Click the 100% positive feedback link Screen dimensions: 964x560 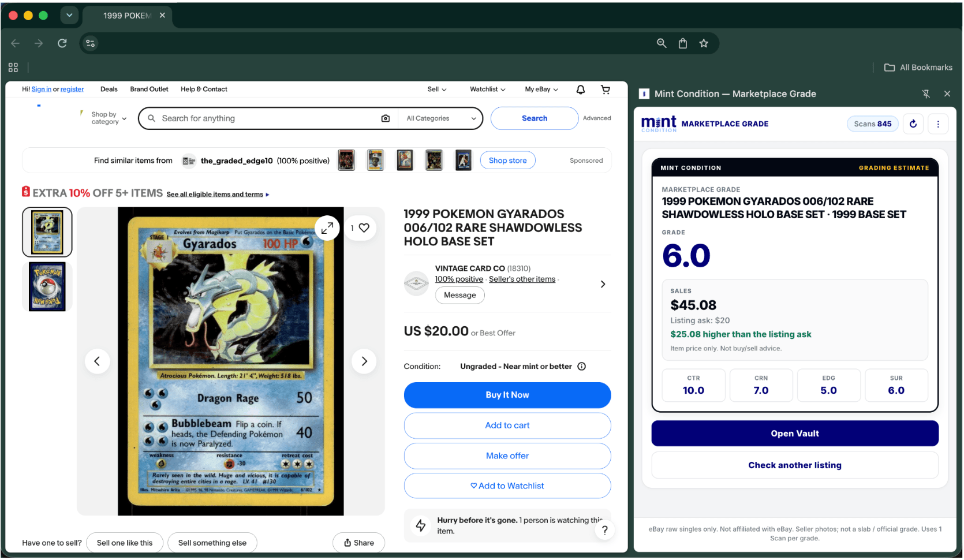pos(459,279)
